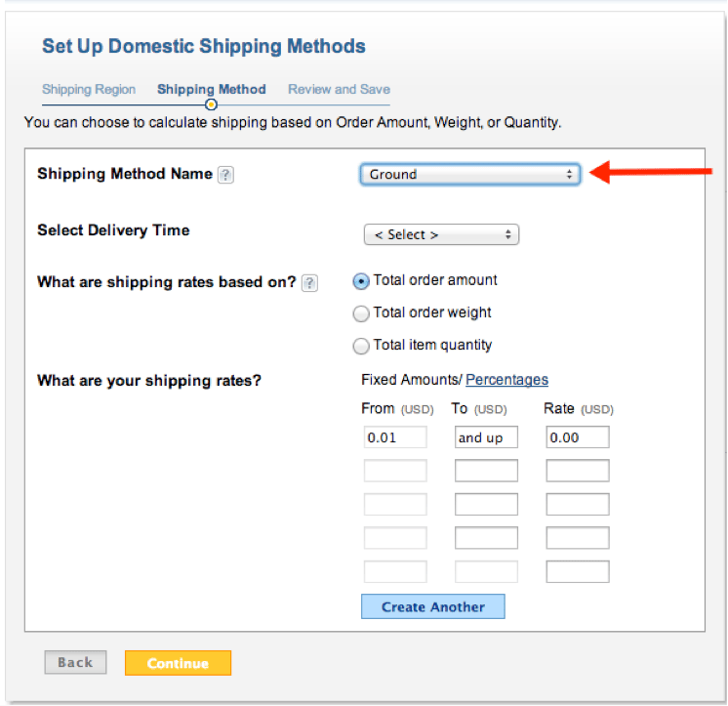Image resolution: width=728 pixels, height=706 pixels.
Task: Expand the Select Delivery Time dropdown
Action: (441, 234)
